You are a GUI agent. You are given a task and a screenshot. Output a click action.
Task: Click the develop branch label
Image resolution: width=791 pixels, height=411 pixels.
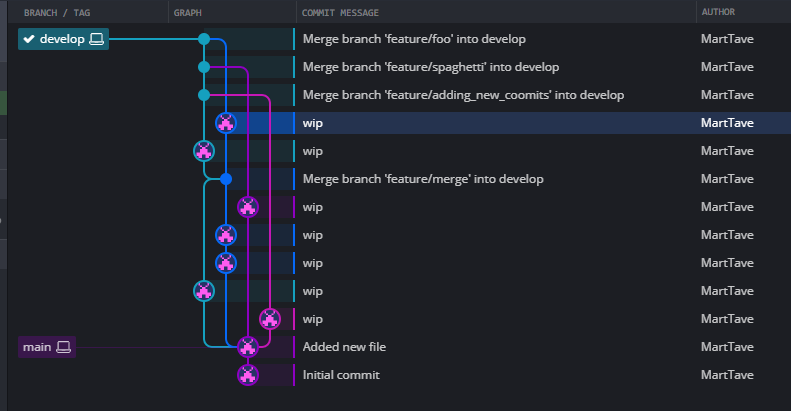(x=63, y=39)
